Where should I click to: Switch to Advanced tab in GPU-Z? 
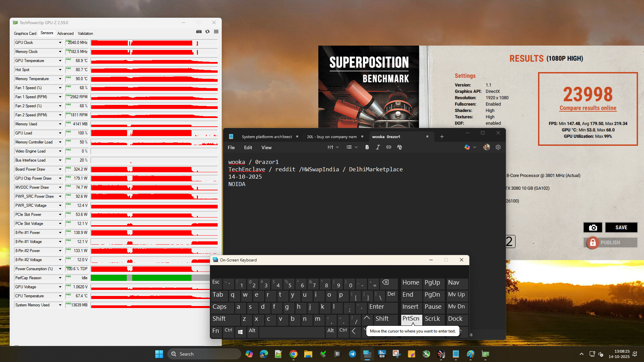(x=65, y=34)
